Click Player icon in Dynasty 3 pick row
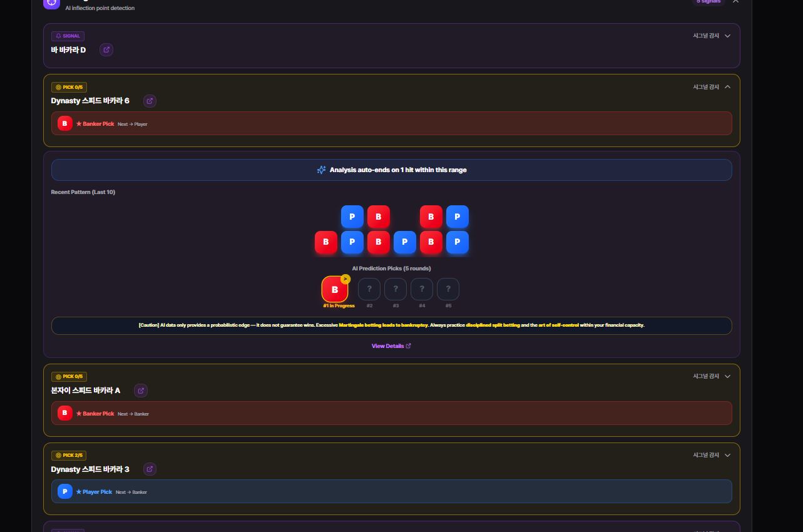 pyautogui.click(x=64, y=491)
